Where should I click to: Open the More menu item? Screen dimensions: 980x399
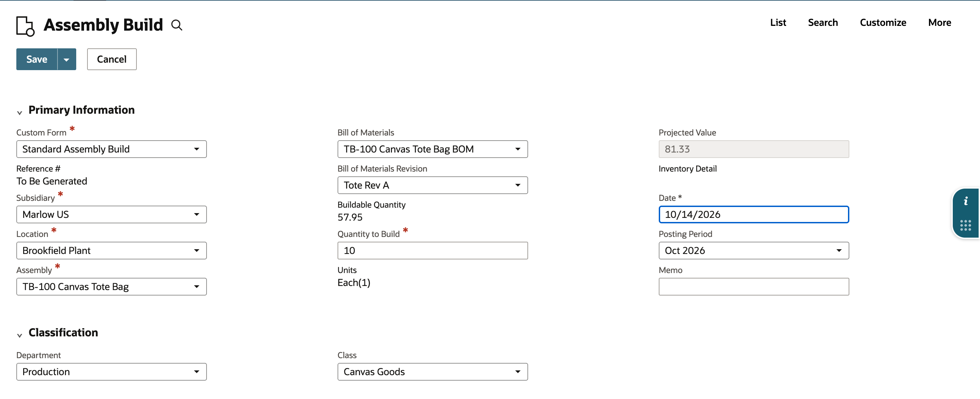tap(940, 22)
